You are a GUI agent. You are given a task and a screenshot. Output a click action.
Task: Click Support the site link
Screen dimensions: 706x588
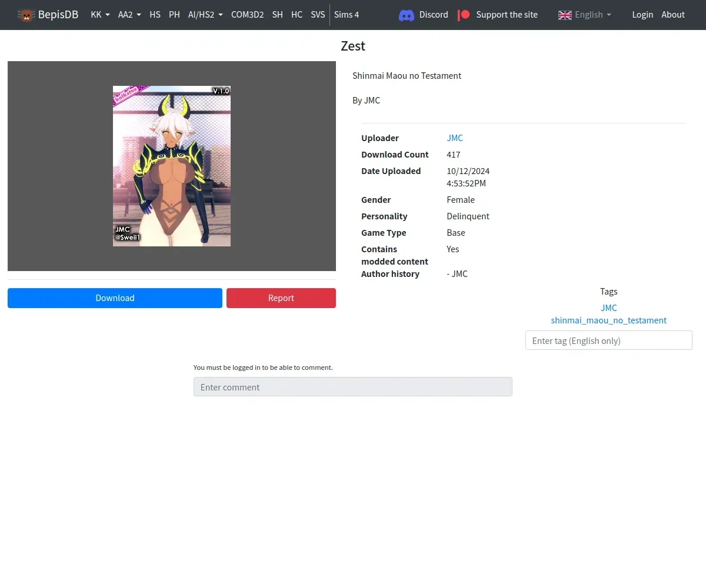pyautogui.click(x=498, y=15)
